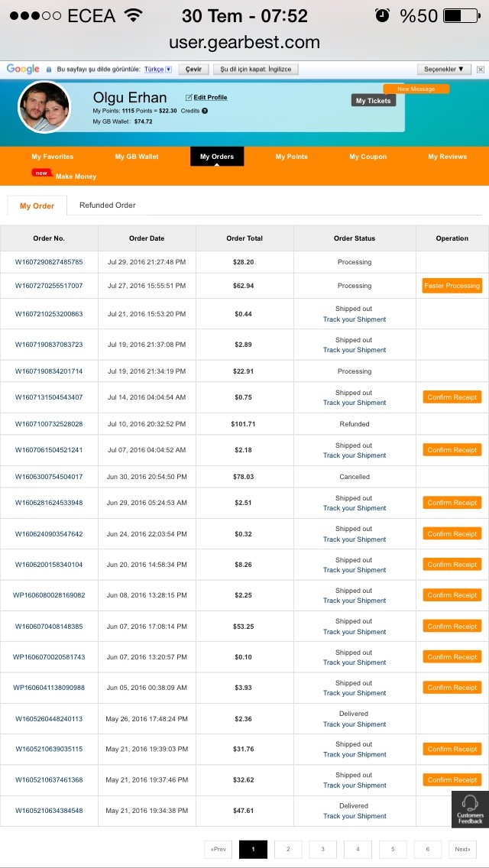
Task: Confirm Receipt for the $2.51 order
Action: tap(452, 503)
